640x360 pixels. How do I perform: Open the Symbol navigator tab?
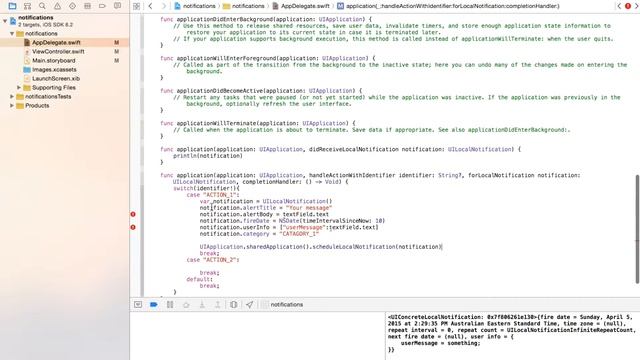pyautogui.click(x=27, y=6)
